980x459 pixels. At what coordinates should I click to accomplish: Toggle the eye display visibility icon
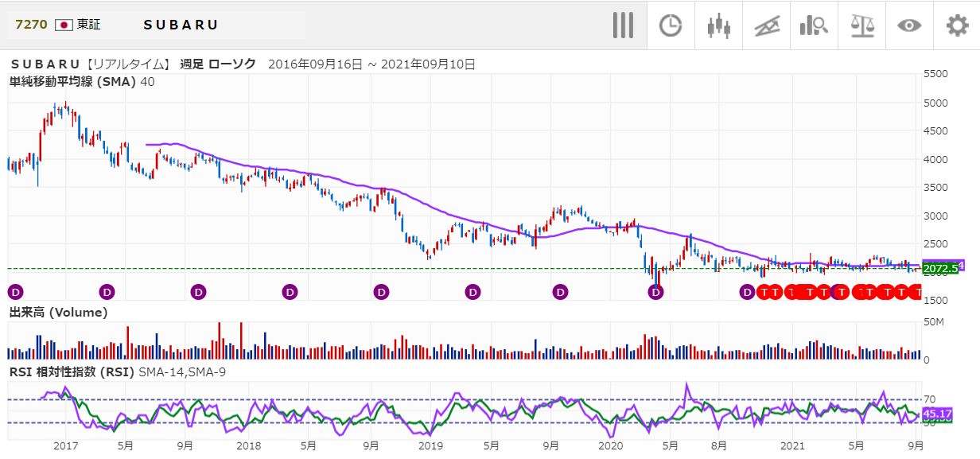coord(909,25)
